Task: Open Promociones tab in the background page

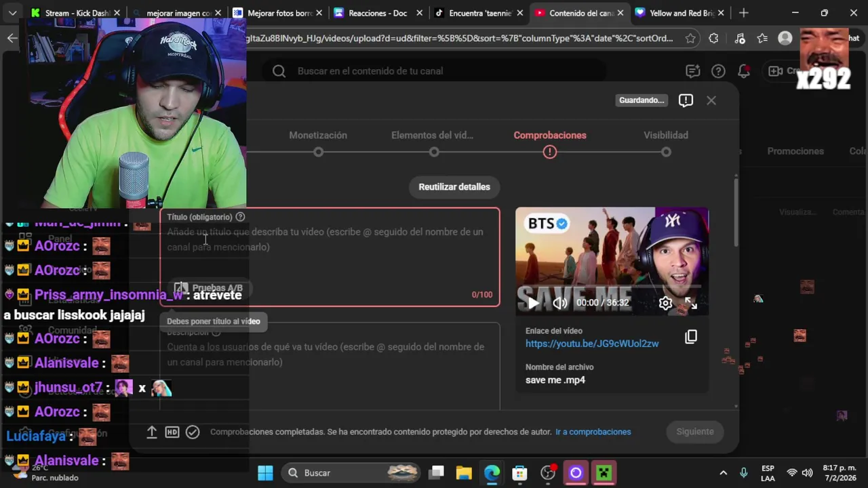Action: click(795, 151)
